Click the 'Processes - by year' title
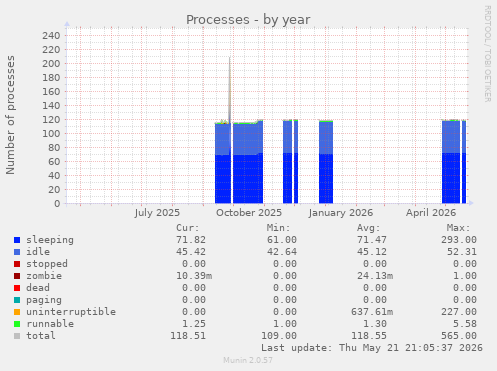 (248, 20)
